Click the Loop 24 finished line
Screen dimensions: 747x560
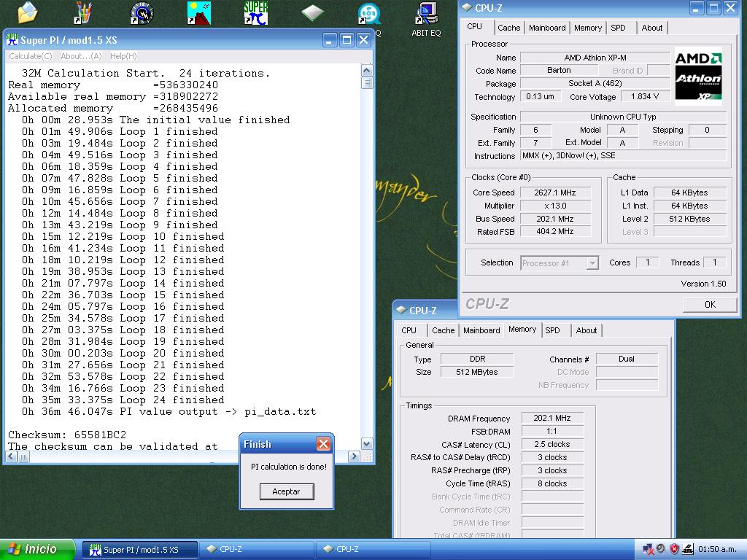(x=123, y=400)
